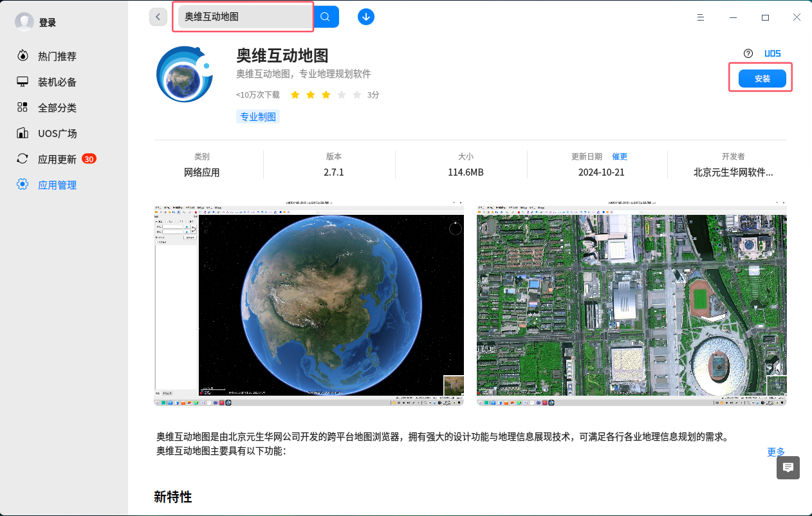Go to 全部分类 categories

(57, 107)
